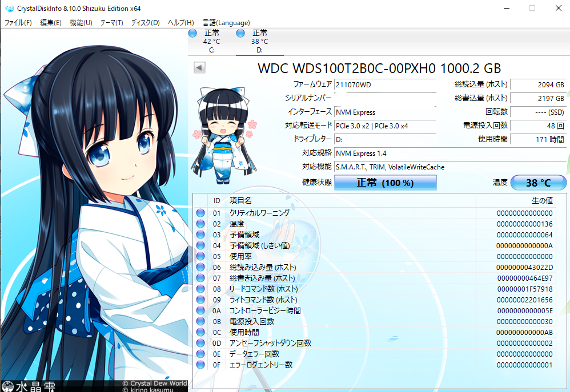Screen dimensions: 570x392
Task: Click raw value 0000000000005E
Action: pyautogui.click(x=524, y=311)
